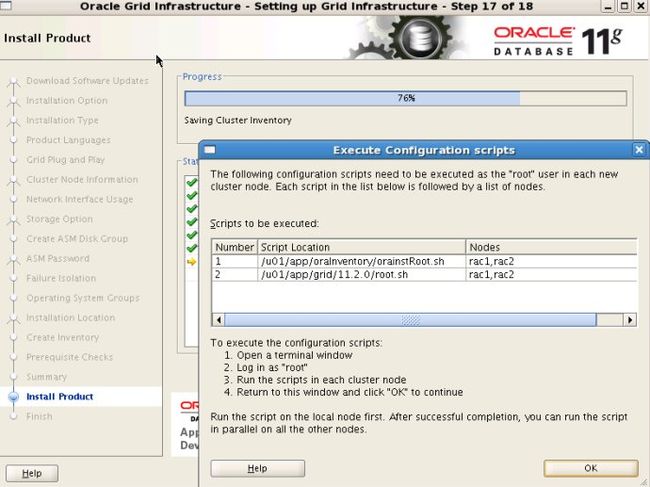Select Prerequisite Checks step

coord(69,357)
